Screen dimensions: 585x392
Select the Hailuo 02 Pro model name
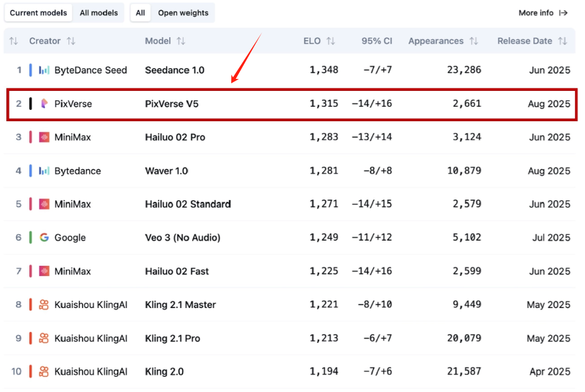[x=175, y=137]
